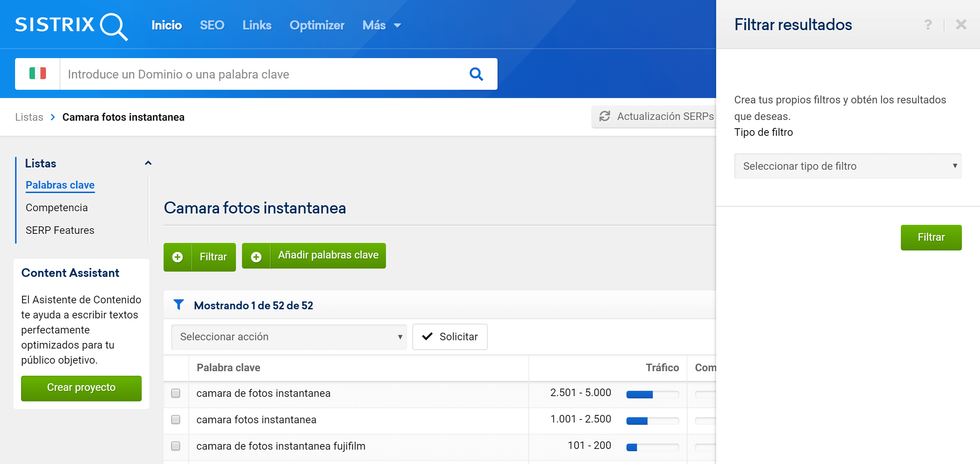Screen dimensions: 980x464
Task: Click the blue funnel filter icon
Action: (178, 304)
